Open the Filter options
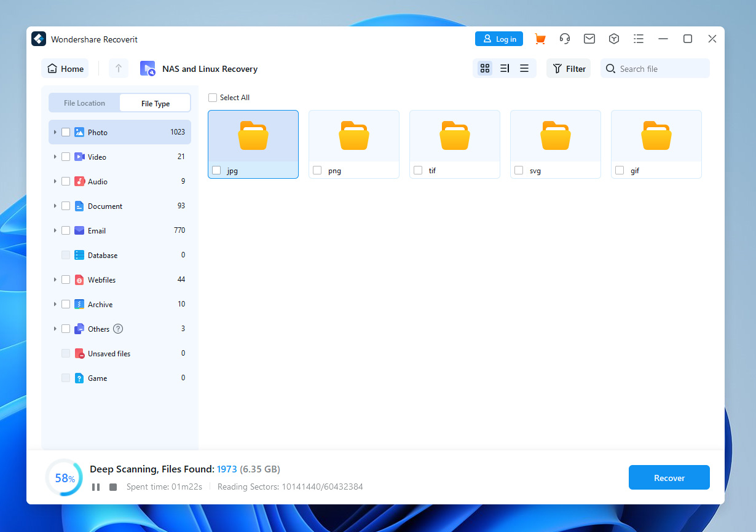The width and height of the screenshot is (756, 532). [x=569, y=69]
